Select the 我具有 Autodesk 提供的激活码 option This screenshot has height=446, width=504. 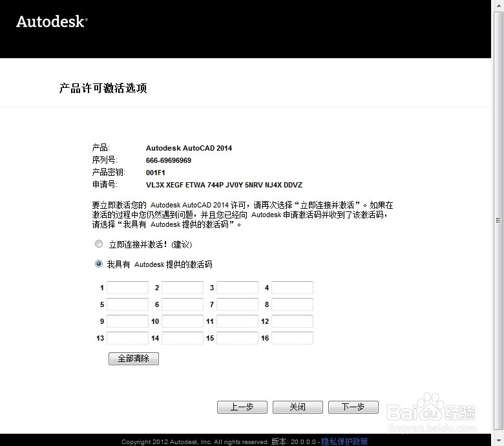tap(99, 264)
